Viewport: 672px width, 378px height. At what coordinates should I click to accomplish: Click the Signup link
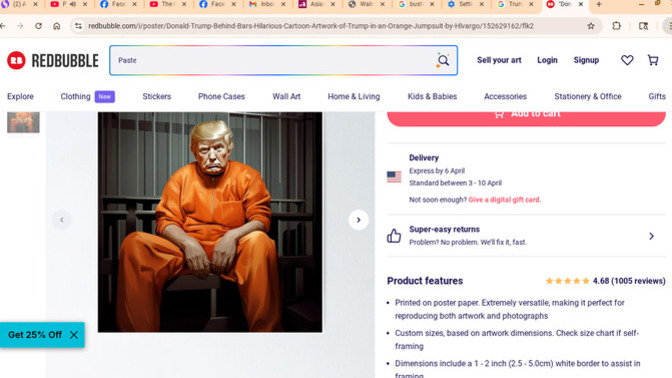click(586, 60)
